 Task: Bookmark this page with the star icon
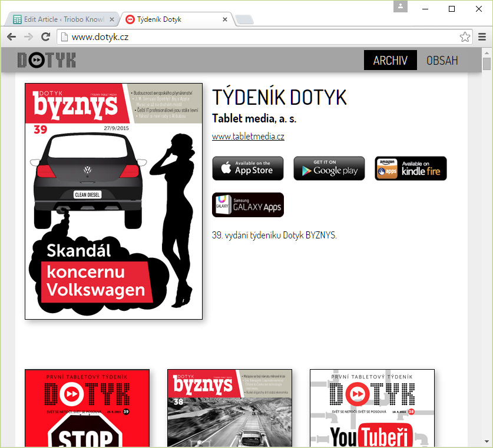click(x=465, y=37)
